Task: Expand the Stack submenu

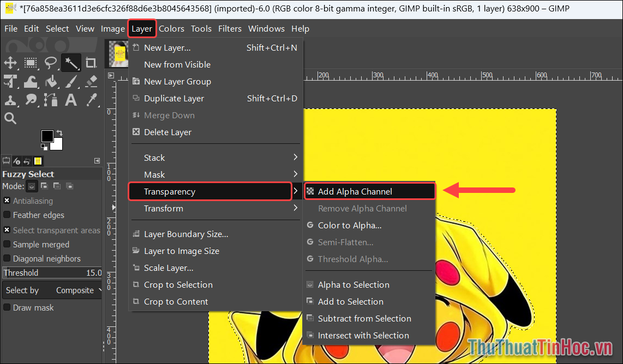Action: click(x=215, y=157)
